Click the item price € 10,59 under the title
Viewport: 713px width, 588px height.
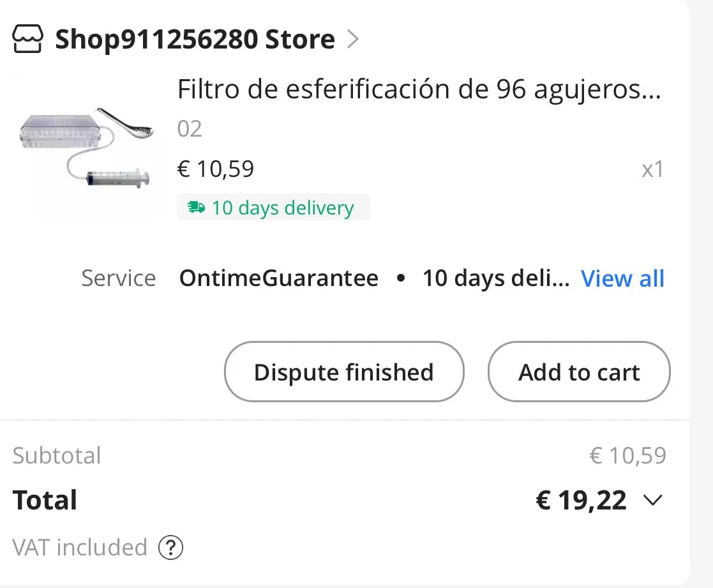(x=216, y=169)
